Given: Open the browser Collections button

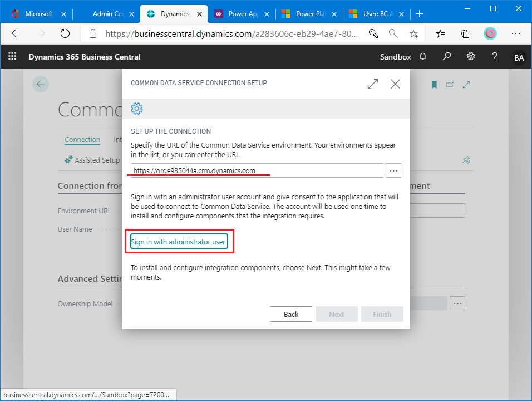Looking at the screenshot, I should coord(465,33).
